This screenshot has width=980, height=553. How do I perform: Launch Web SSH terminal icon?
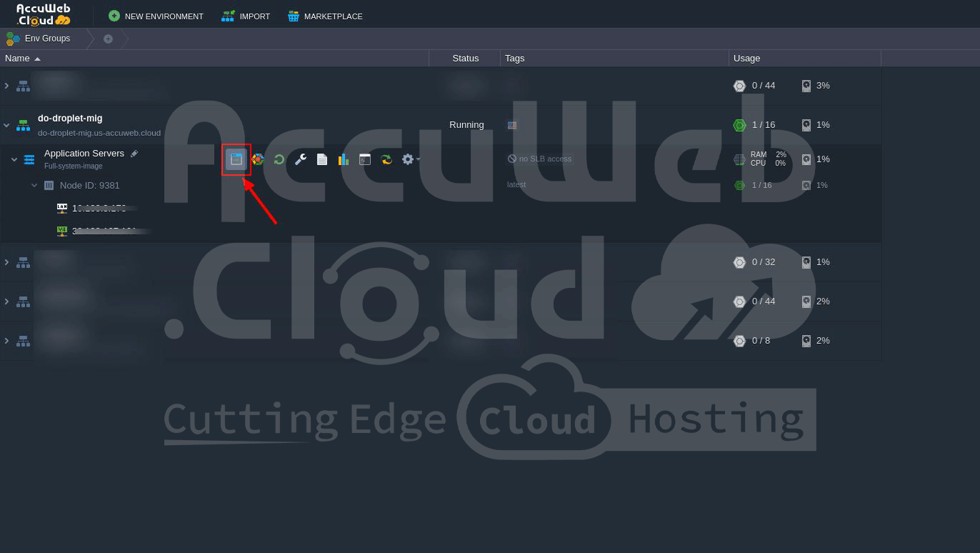point(365,159)
